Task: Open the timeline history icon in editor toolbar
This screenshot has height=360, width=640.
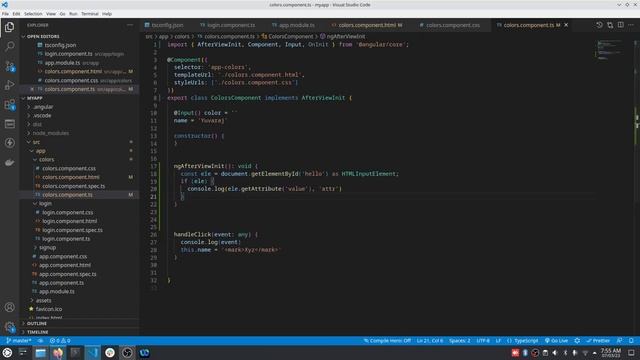Action: coord(599,25)
